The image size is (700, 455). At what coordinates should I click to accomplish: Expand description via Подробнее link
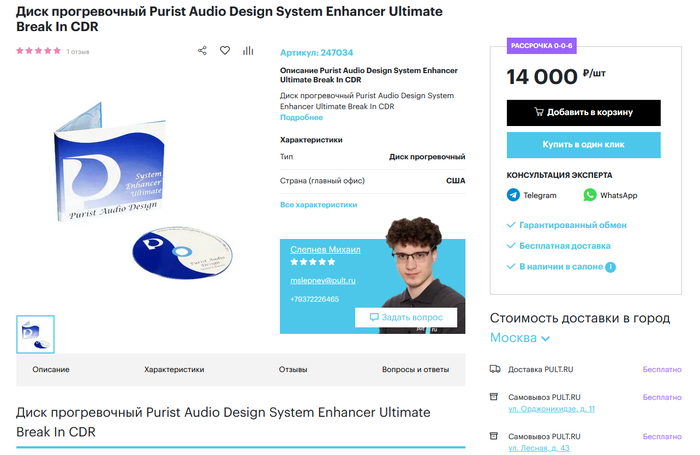(301, 117)
